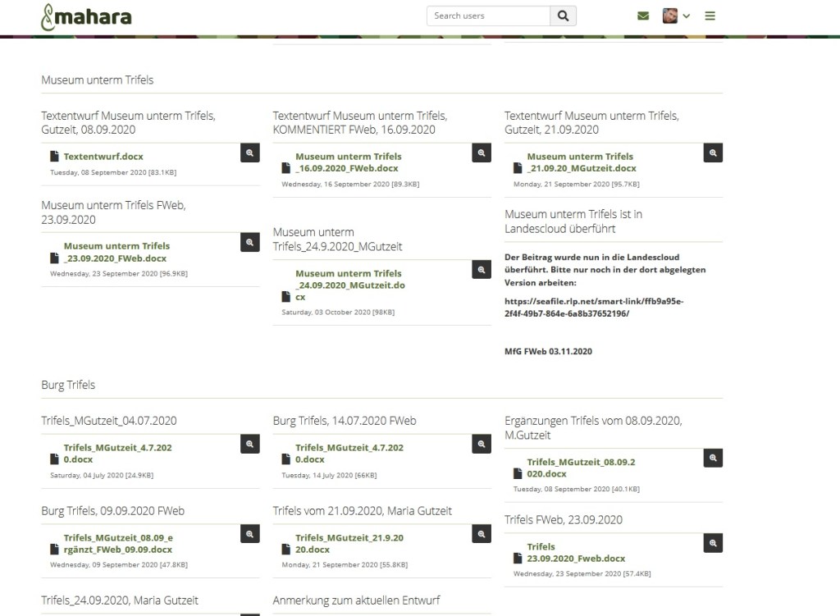Preview details of Textentwurf.docx file
The height and width of the screenshot is (616, 840).
(250, 153)
